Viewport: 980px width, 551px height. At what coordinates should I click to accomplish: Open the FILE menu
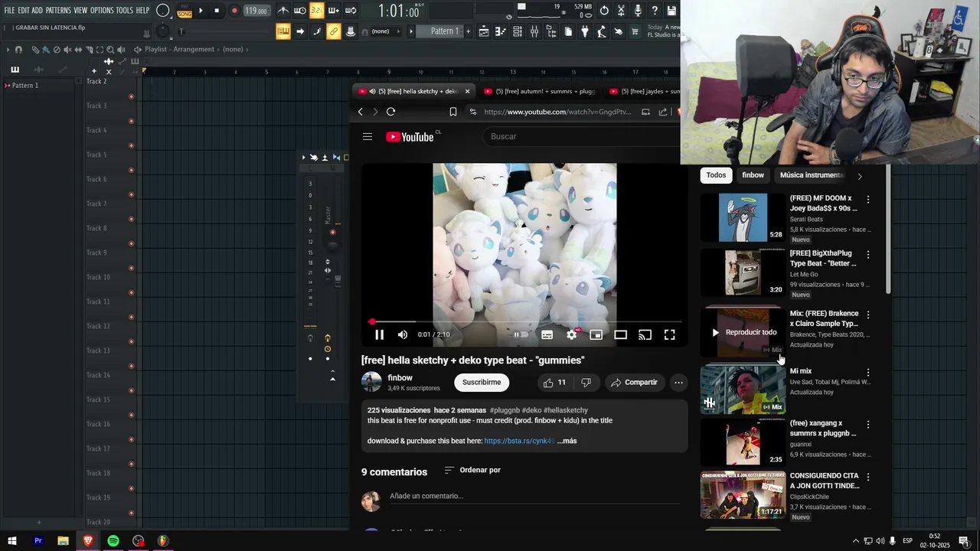9,11
